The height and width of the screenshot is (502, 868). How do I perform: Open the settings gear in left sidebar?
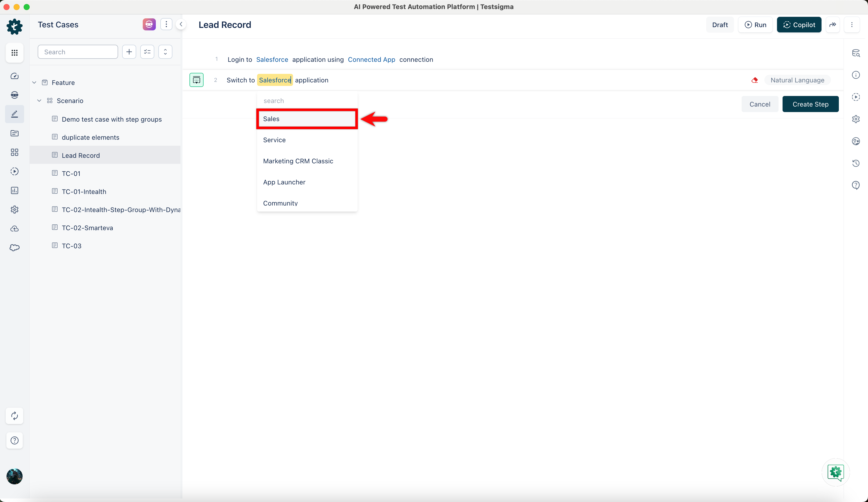(x=15, y=209)
